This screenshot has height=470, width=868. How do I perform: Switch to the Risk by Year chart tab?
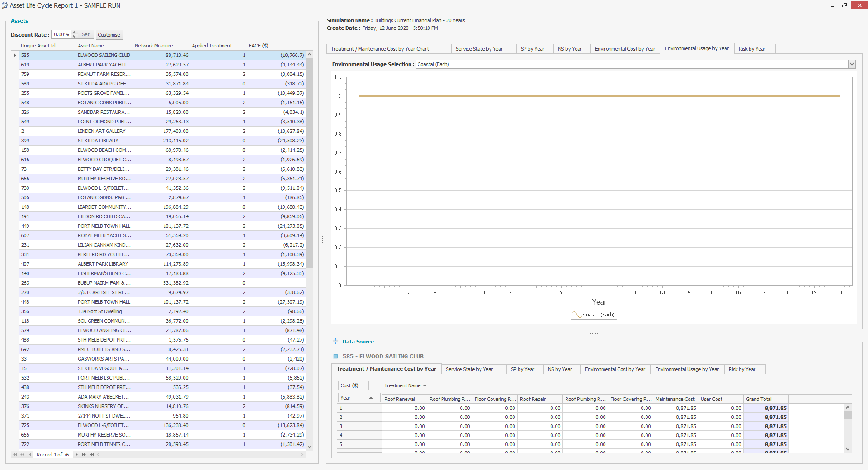coord(751,49)
